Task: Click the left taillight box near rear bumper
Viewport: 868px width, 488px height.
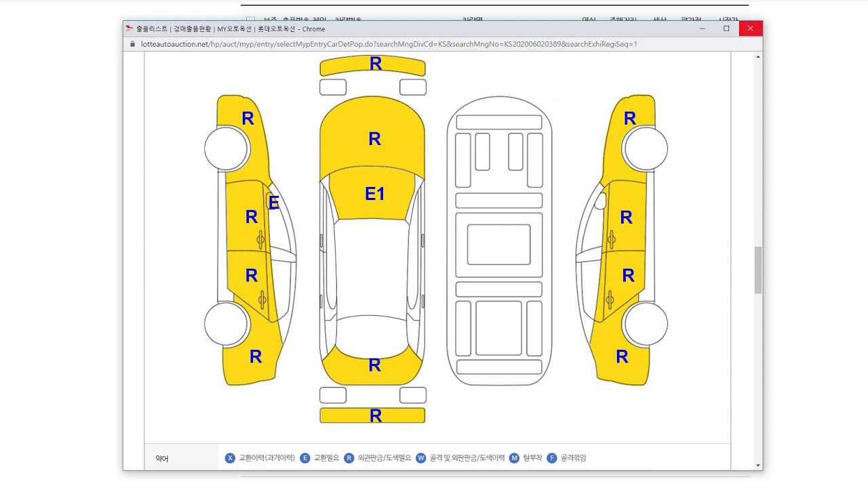Action: pos(333,395)
